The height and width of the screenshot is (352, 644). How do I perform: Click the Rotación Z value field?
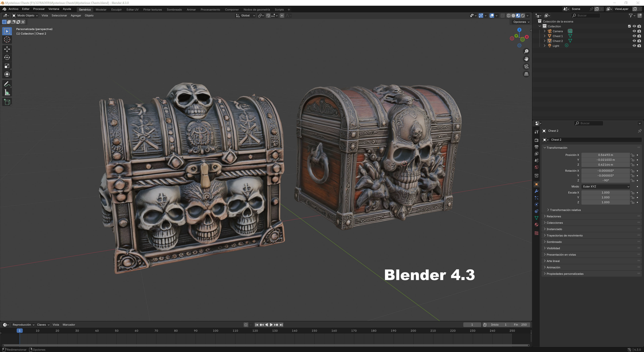coord(605,181)
